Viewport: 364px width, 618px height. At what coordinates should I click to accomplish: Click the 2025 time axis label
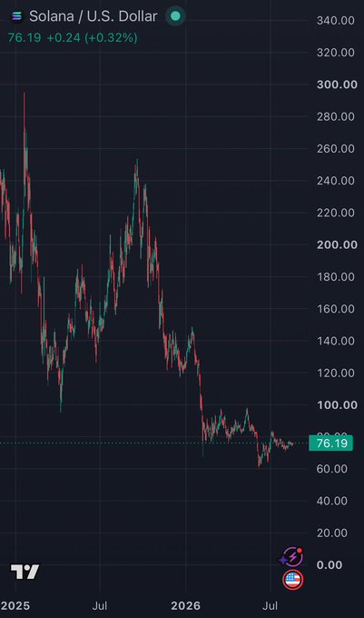(x=15, y=606)
